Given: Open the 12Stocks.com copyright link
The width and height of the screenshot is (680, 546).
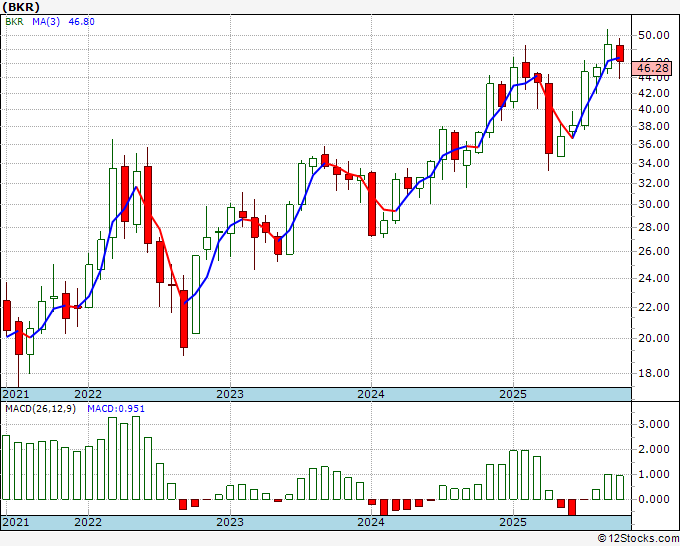Looking at the screenshot, I should 638,539.
